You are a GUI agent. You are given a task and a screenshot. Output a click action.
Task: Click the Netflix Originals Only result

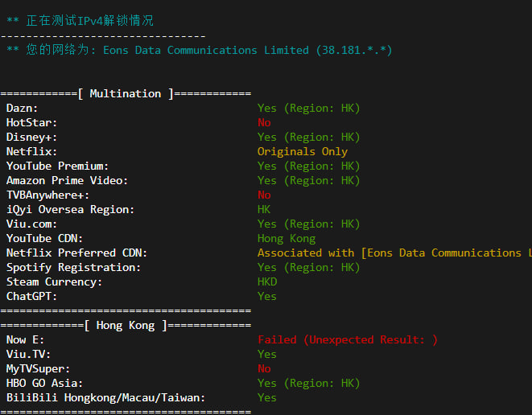coord(303,152)
